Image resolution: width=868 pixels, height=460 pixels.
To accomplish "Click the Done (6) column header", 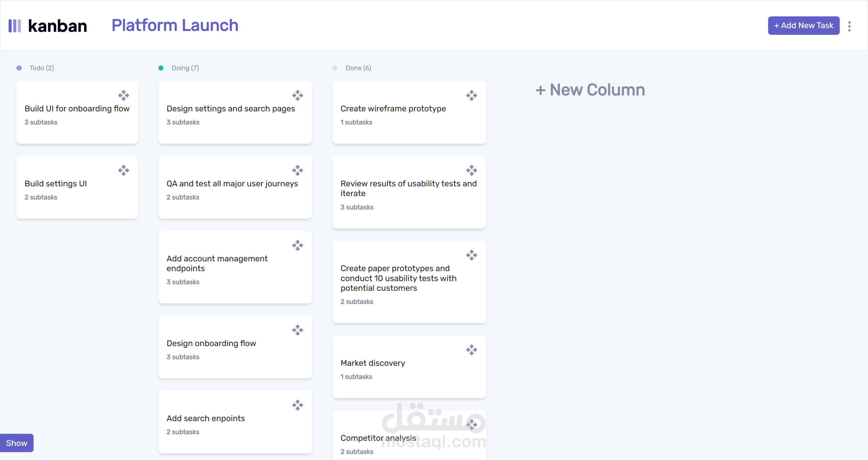I will pyautogui.click(x=358, y=68).
